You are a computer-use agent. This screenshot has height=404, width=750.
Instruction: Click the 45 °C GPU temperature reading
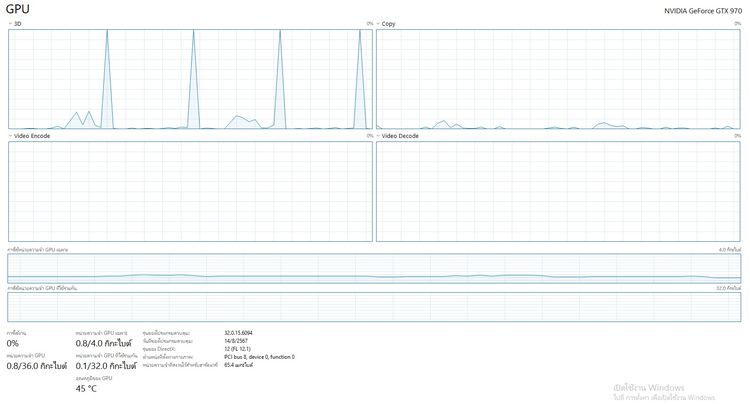point(87,389)
